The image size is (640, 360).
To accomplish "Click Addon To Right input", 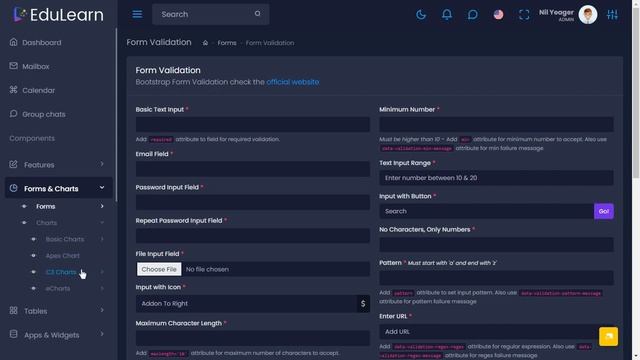I will pos(247,304).
